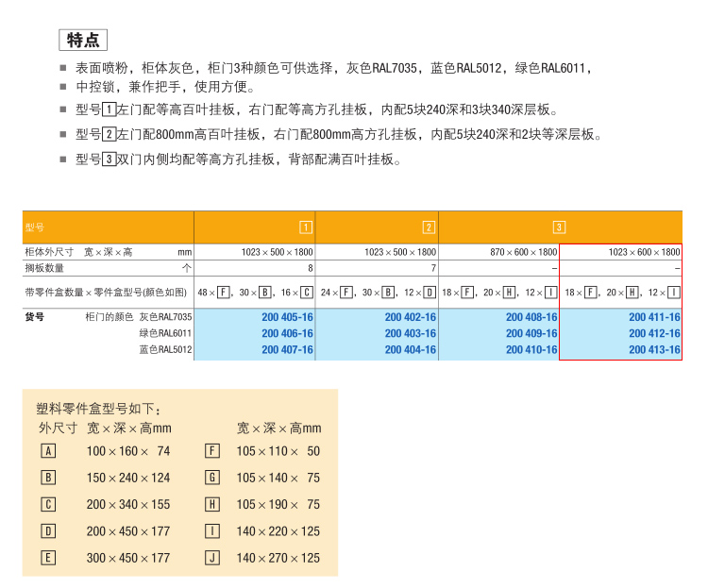Click the 柜门的颜色 label
708x588 pixels.
110,317
